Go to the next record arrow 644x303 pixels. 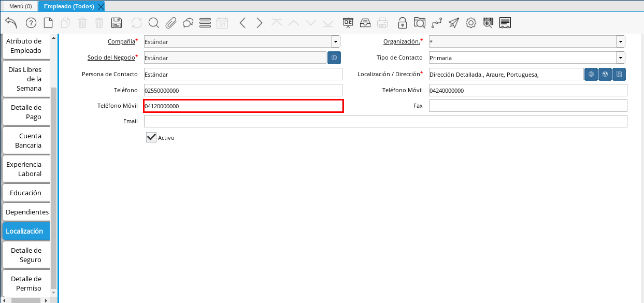coord(260,23)
